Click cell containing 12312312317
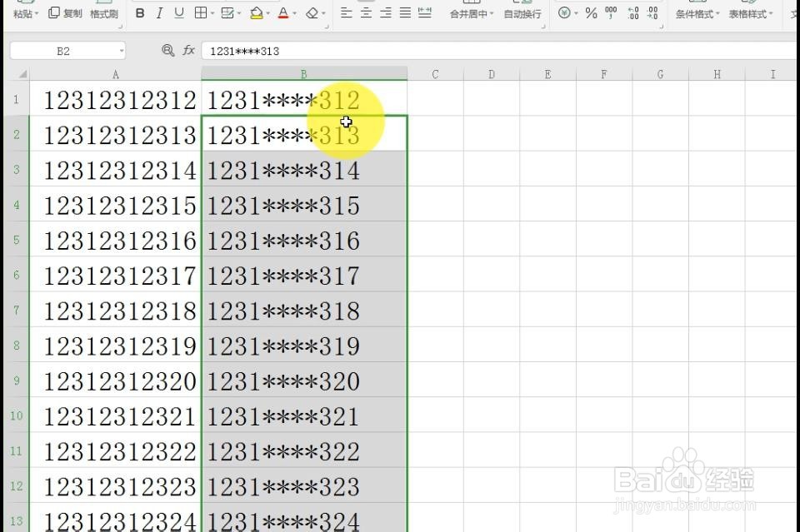Image resolution: width=800 pixels, height=532 pixels. coord(116,275)
